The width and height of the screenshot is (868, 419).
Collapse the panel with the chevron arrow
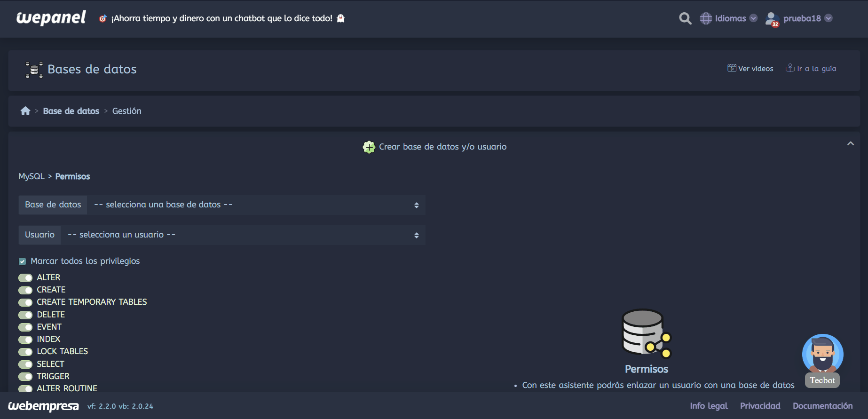850,144
